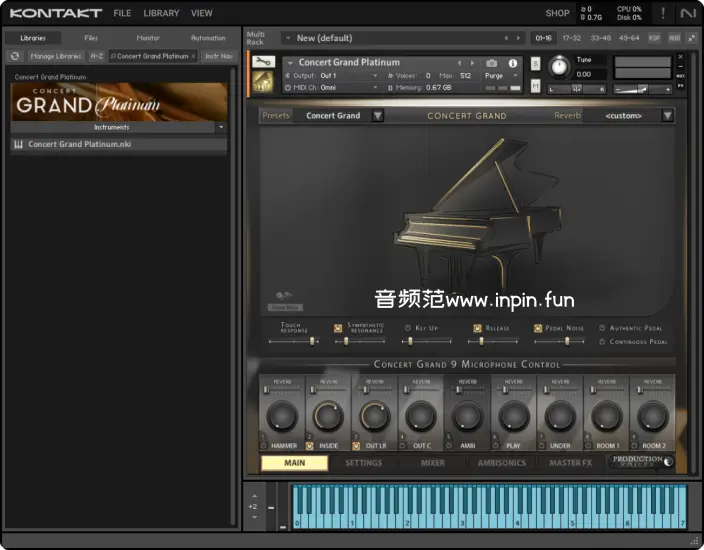Click the SHOP link
Image resolution: width=704 pixels, height=550 pixels.
[x=557, y=13]
